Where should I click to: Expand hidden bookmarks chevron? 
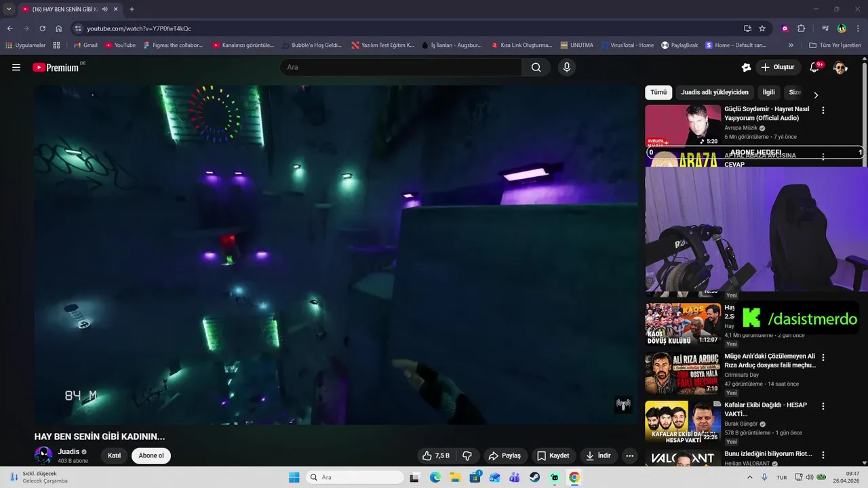[791, 45]
